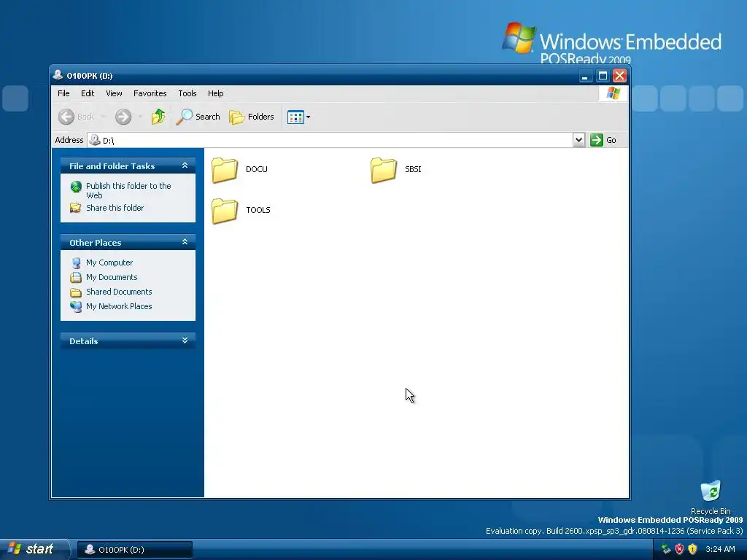Open the Edit menu
Screen dimensions: 747x560
point(88,93)
